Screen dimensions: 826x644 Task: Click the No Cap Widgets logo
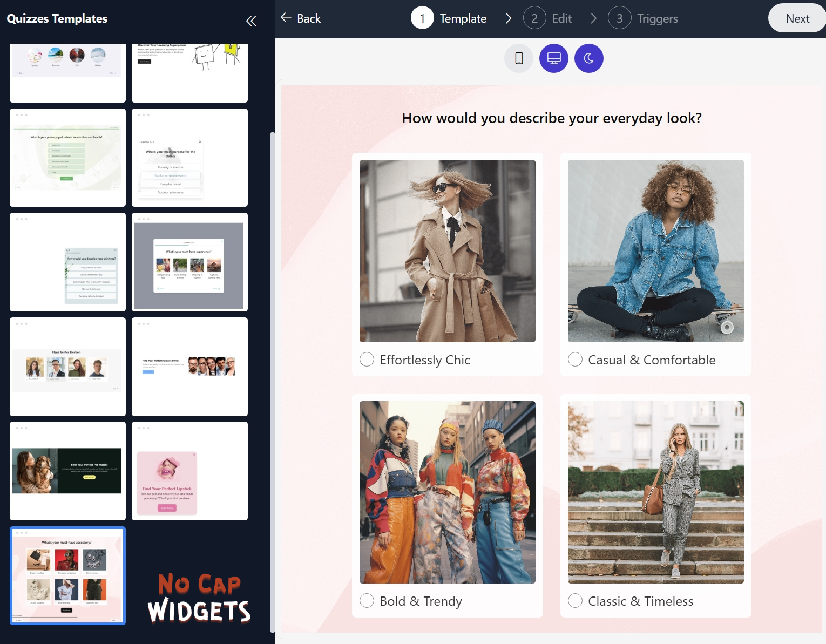click(199, 598)
